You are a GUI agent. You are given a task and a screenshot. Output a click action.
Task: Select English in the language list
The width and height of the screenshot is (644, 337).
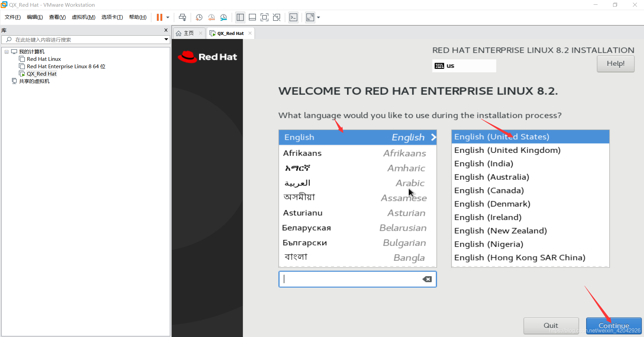357,137
